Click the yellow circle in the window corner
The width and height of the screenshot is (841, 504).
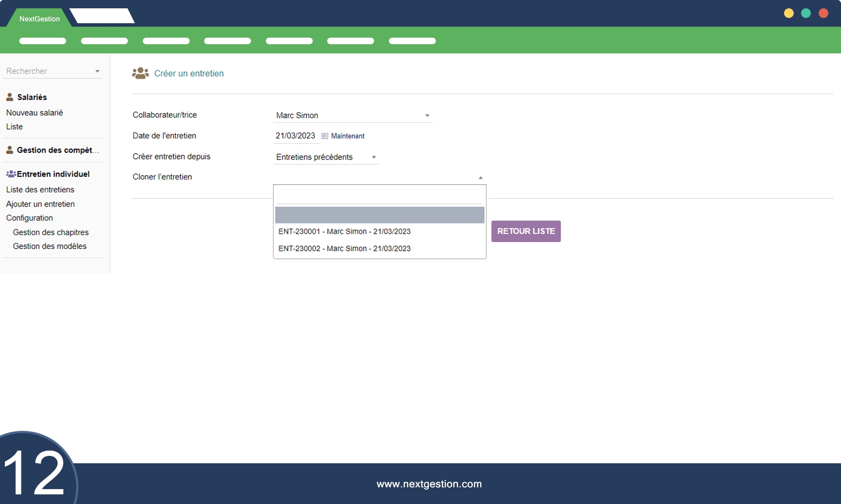point(788,13)
